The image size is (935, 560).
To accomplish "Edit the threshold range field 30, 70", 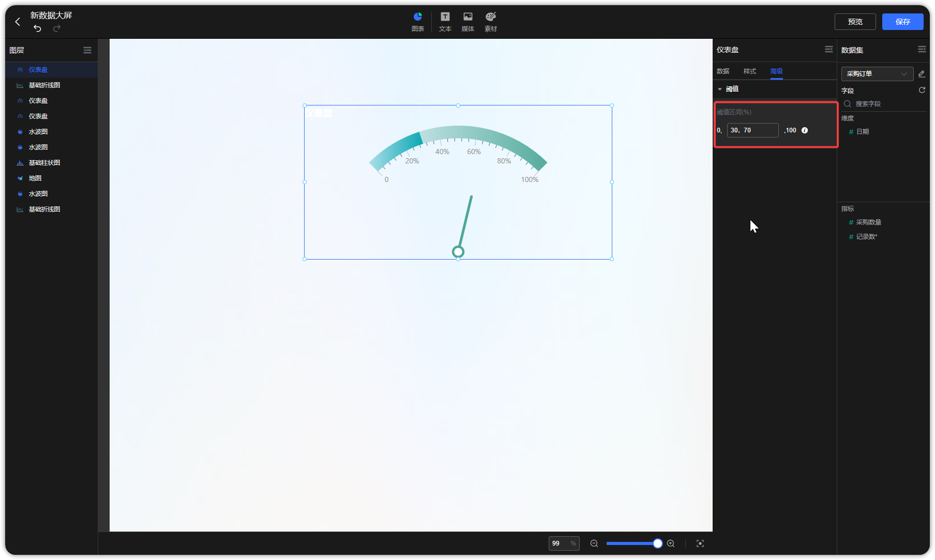I will click(x=752, y=130).
